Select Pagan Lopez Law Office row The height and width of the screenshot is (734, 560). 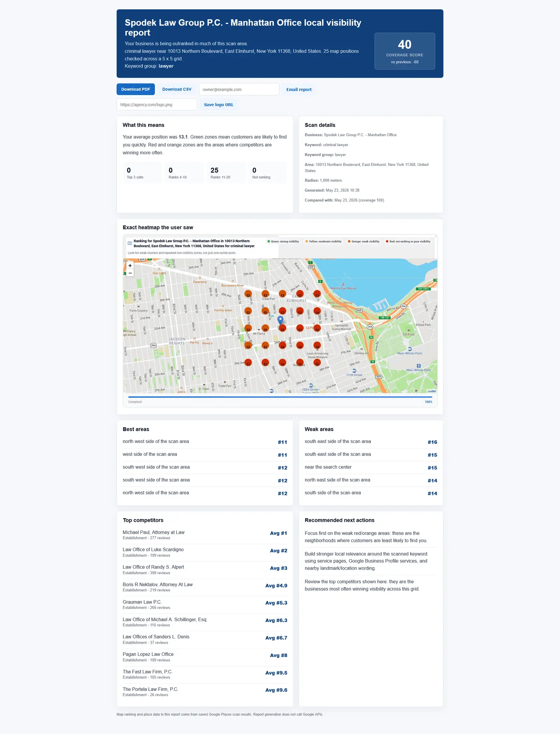click(205, 657)
